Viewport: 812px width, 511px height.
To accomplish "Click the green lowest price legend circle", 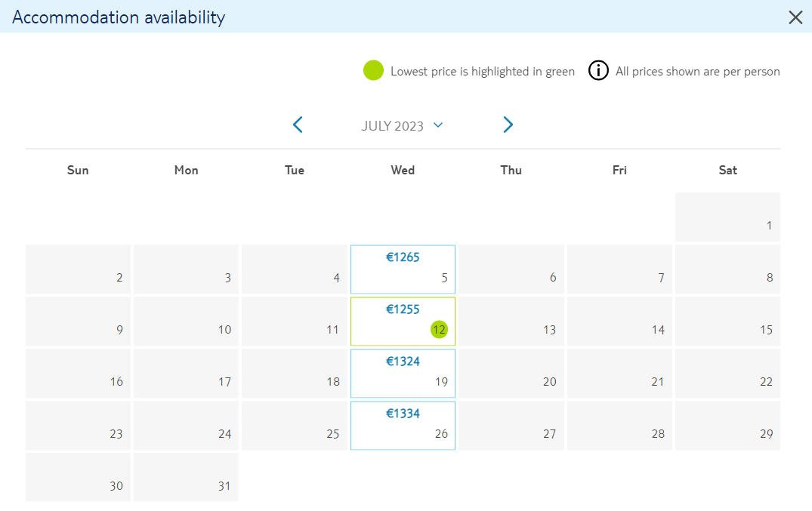I will click(x=373, y=70).
